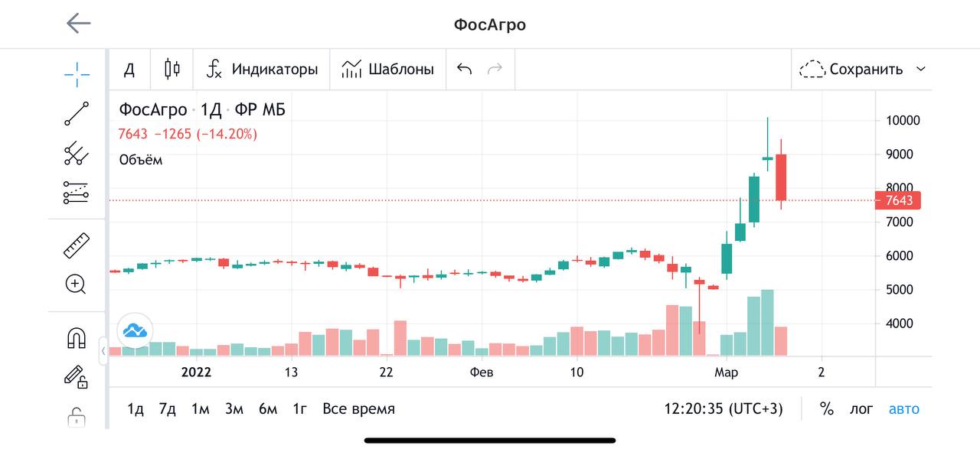Toggle auto scale "авто"
This screenshot has height=452, width=980.
[903, 409]
